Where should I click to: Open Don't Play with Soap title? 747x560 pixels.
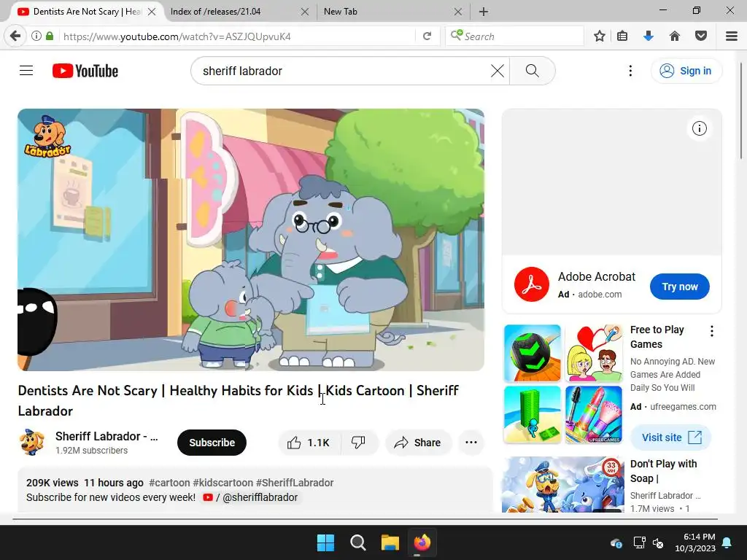664,471
